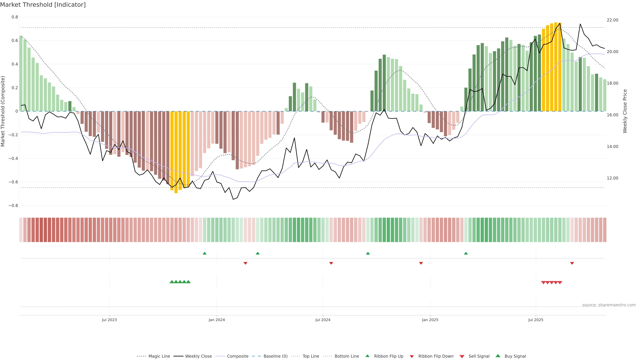This screenshot has width=644, height=362.
Task: Click the Weekly Close Price axis title
Action: click(625, 111)
